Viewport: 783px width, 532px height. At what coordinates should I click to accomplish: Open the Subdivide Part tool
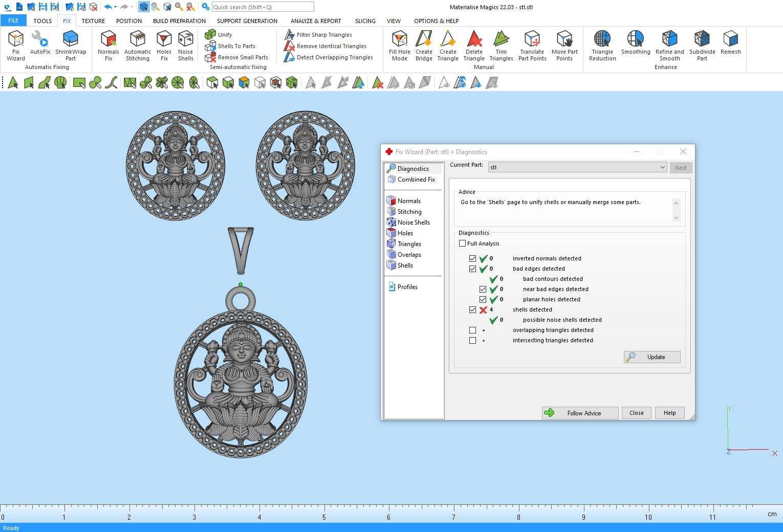point(702,45)
